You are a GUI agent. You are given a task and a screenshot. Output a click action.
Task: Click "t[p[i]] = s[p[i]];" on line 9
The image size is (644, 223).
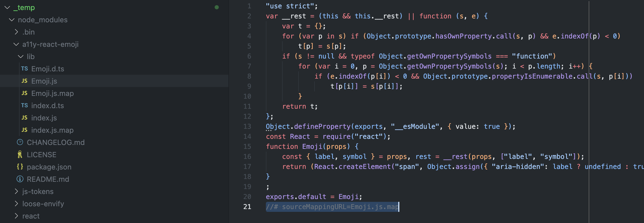[367, 86]
